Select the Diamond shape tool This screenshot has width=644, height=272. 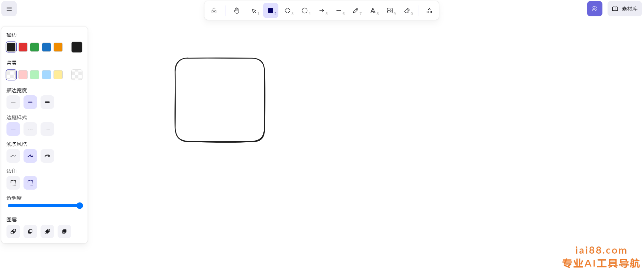point(288,11)
